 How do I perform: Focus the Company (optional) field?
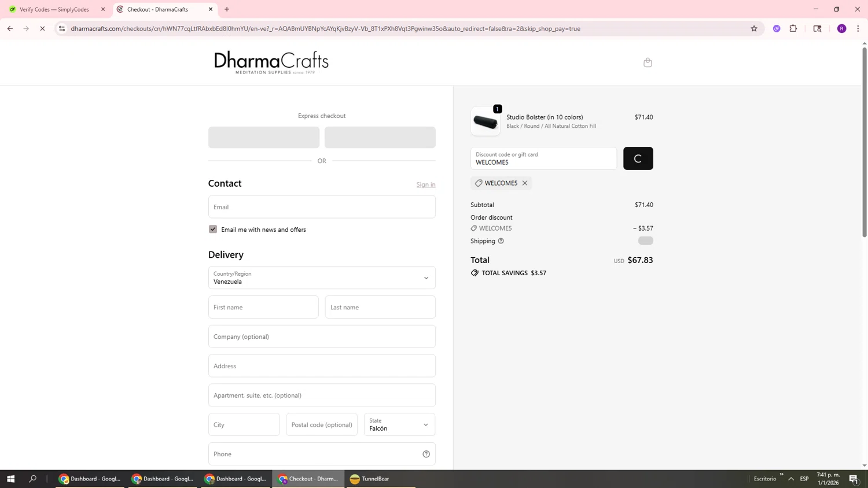point(322,337)
